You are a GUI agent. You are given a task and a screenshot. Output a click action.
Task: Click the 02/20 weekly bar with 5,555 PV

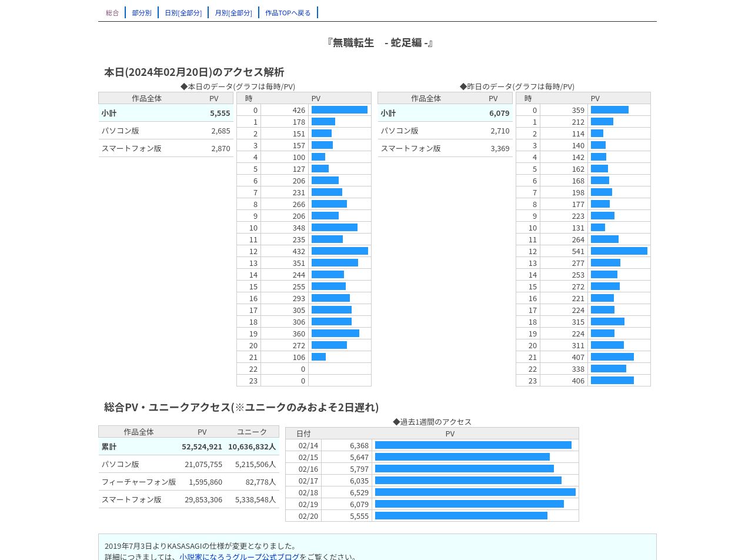461,516
